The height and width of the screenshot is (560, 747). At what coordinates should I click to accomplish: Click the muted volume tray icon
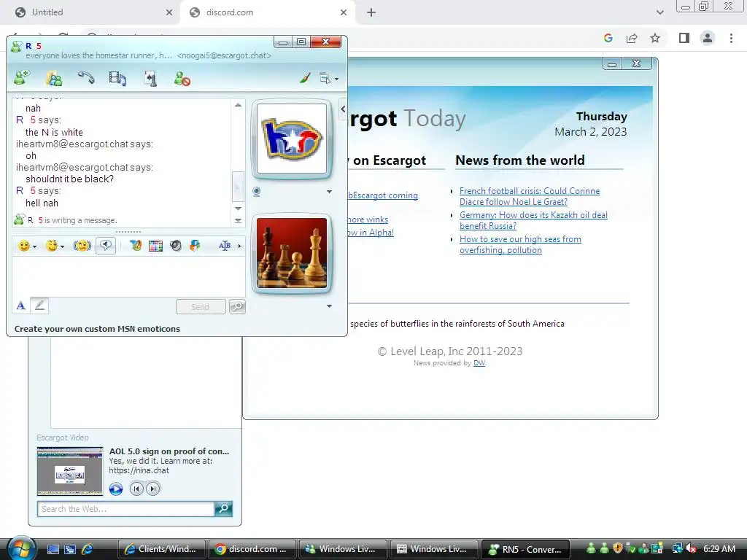(692, 549)
